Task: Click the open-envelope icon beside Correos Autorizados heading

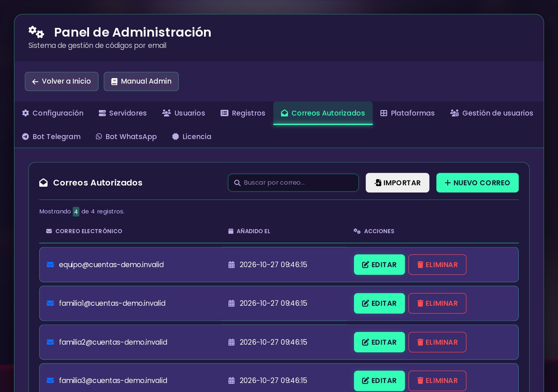Action: [43, 183]
